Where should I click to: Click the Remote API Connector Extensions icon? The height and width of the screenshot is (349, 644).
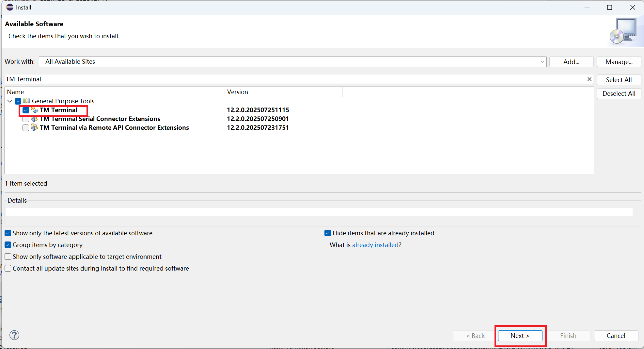[x=35, y=127]
